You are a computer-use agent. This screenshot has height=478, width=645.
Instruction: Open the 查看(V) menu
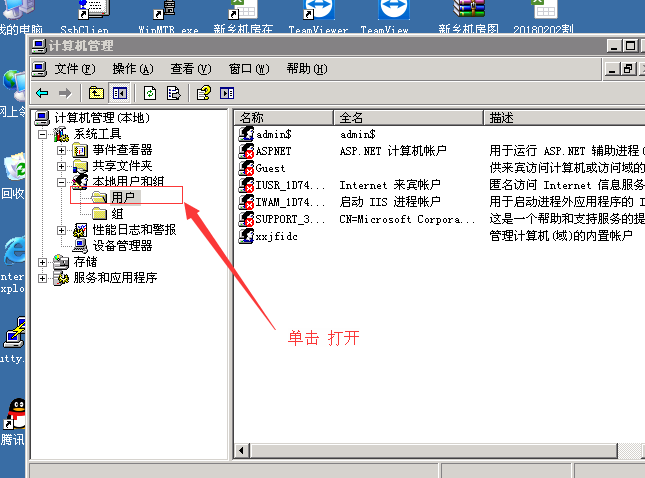click(x=190, y=68)
